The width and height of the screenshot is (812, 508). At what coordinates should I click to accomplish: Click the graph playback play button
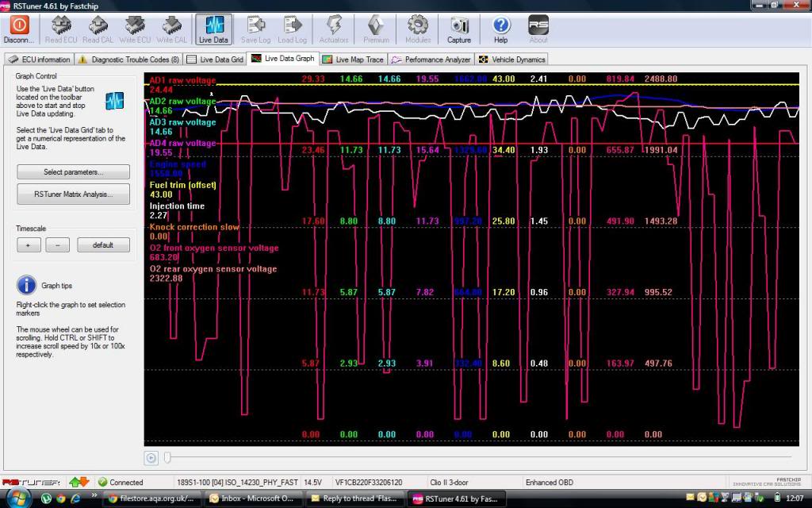151,458
